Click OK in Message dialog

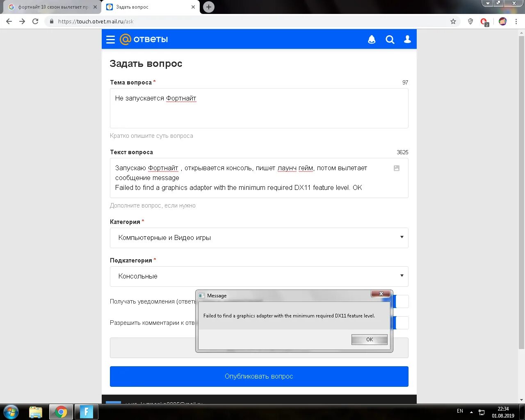tap(370, 340)
